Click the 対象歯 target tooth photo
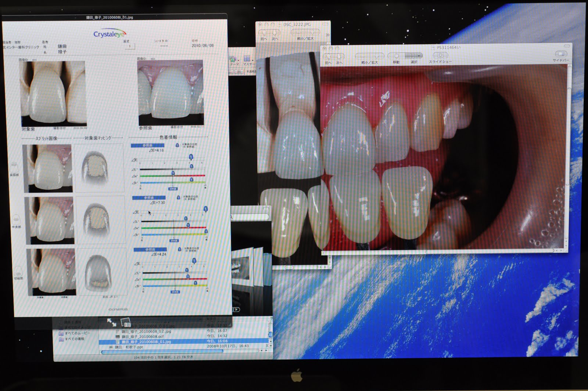 pyautogui.click(x=53, y=94)
